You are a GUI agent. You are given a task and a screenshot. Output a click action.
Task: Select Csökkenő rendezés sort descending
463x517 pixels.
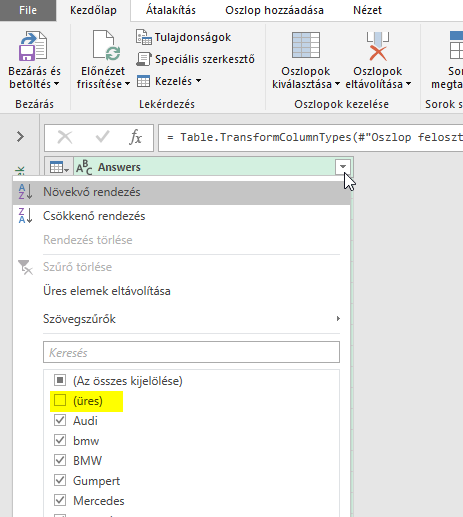181,216
